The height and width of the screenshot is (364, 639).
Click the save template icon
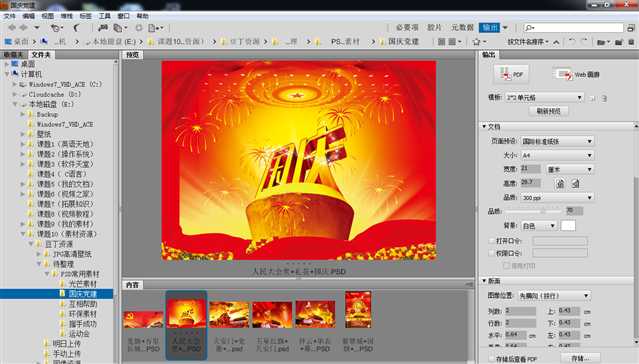pos(593,98)
